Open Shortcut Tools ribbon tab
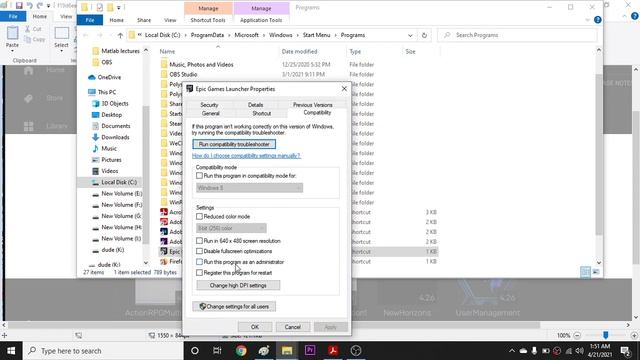 208,20
